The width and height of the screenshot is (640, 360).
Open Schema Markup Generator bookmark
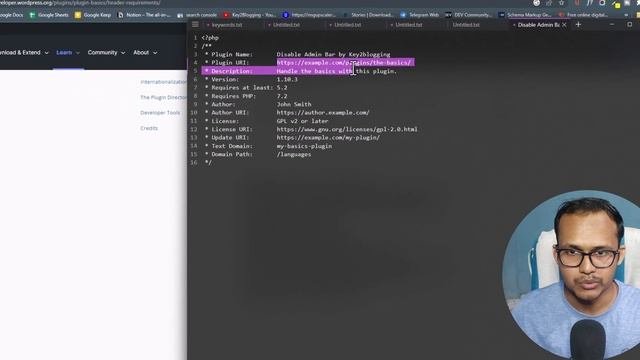525,15
